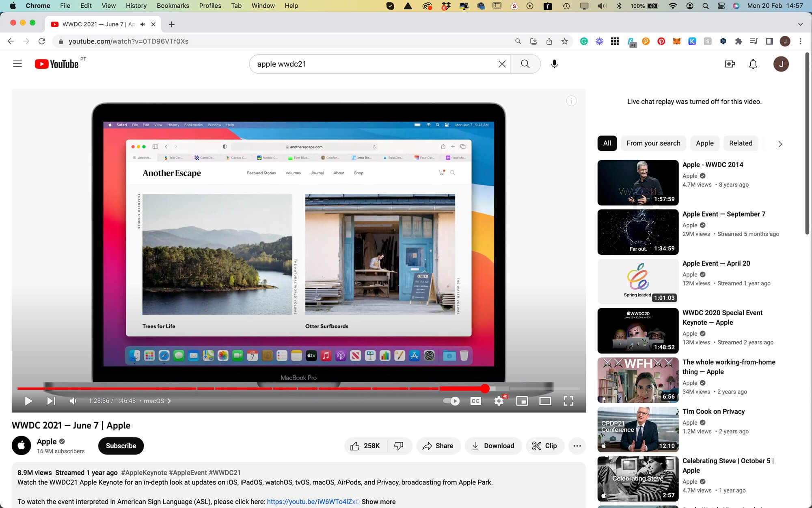Open the Bookmarks menu
The image size is (812, 508).
pos(173,6)
